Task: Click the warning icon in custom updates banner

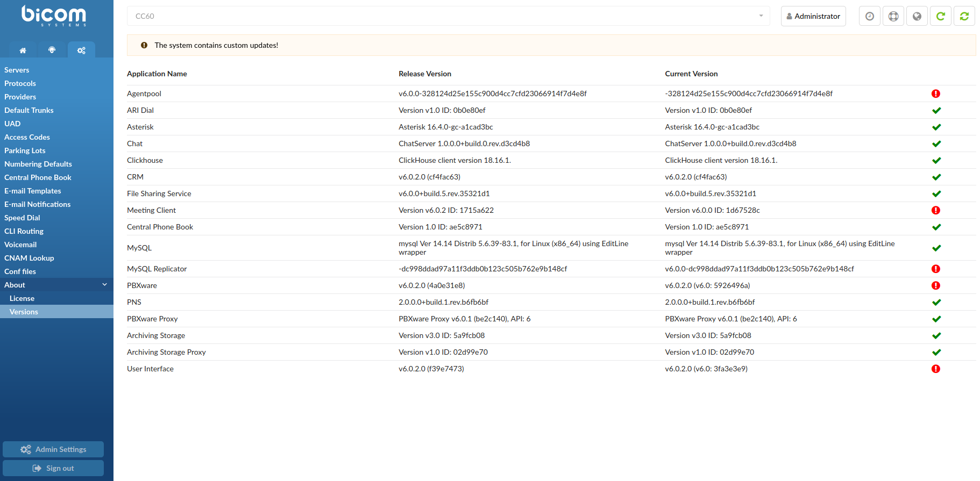Action: [144, 45]
